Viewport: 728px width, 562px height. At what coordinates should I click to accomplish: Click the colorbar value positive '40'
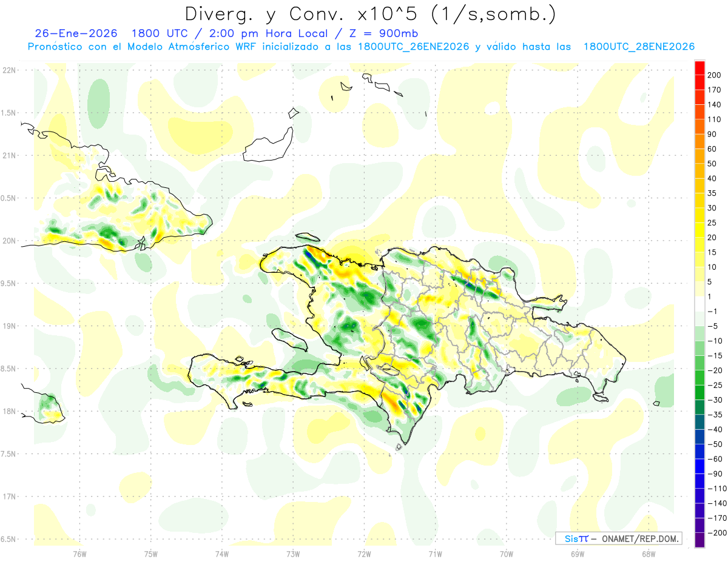pyautogui.click(x=712, y=178)
